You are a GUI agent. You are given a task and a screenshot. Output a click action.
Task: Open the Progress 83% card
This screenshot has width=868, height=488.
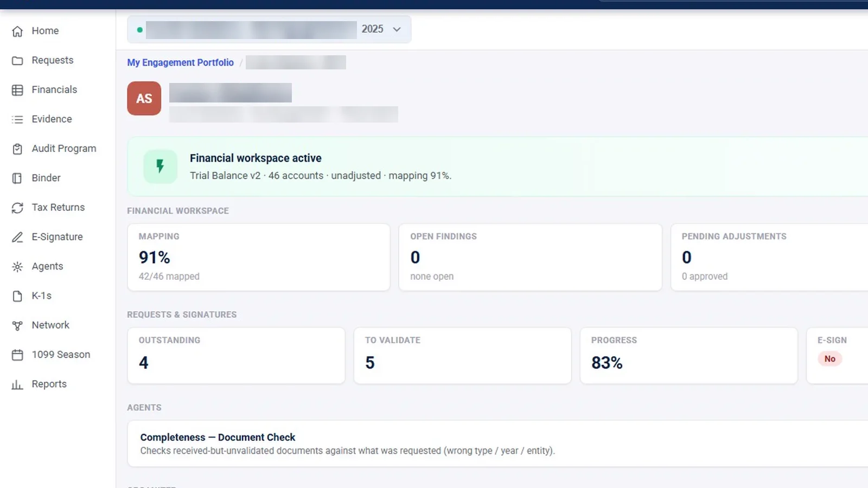[688, 356]
